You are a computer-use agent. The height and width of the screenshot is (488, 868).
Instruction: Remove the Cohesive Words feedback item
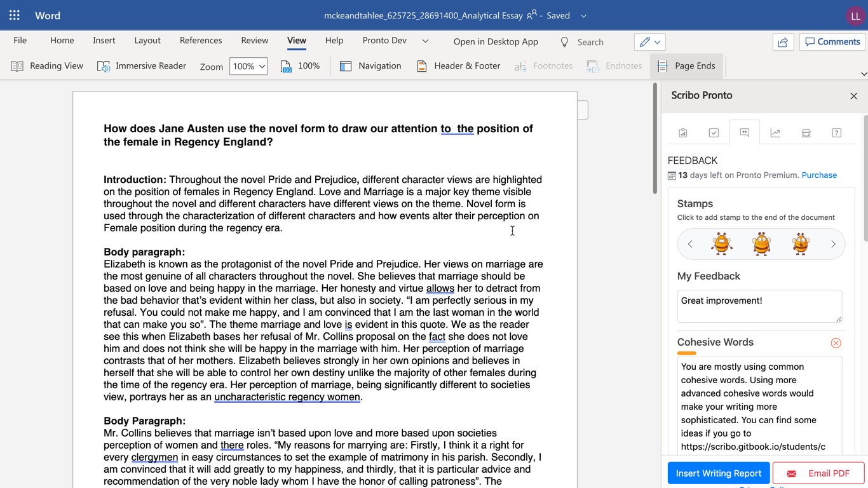pyautogui.click(x=836, y=343)
